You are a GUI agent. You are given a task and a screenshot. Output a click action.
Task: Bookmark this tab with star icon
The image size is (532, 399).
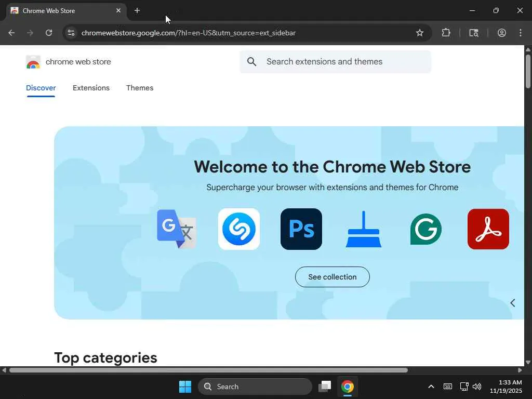point(420,33)
